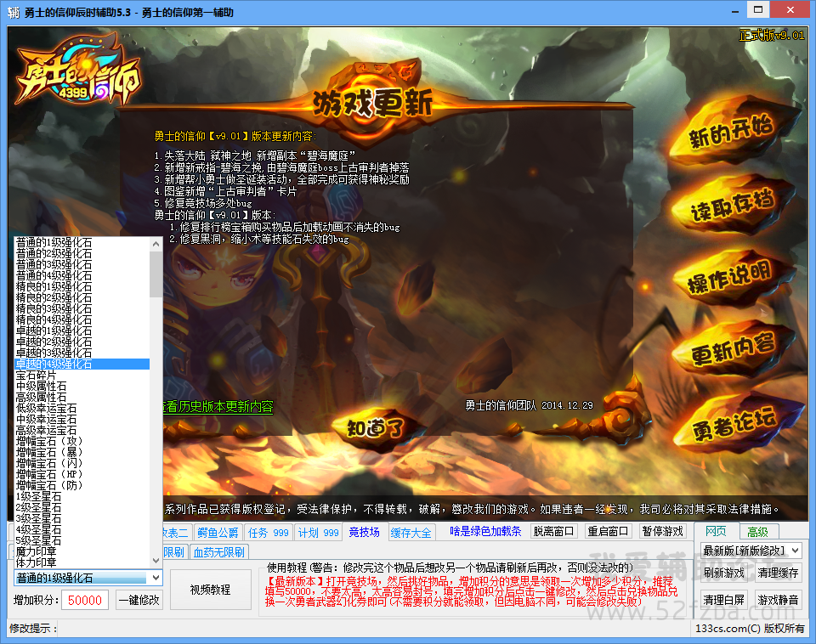Viewport: 816px width, 644px height.
Task: Select 增幅宝石（防） in the list
Action: tap(82, 486)
